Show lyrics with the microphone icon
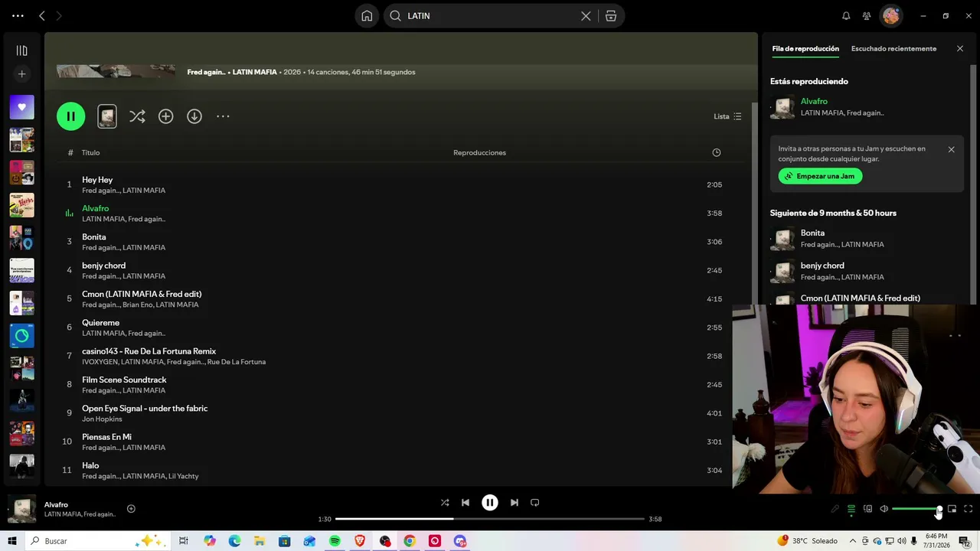This screenshot has width=980, height=551. click(x=835, y=509)
